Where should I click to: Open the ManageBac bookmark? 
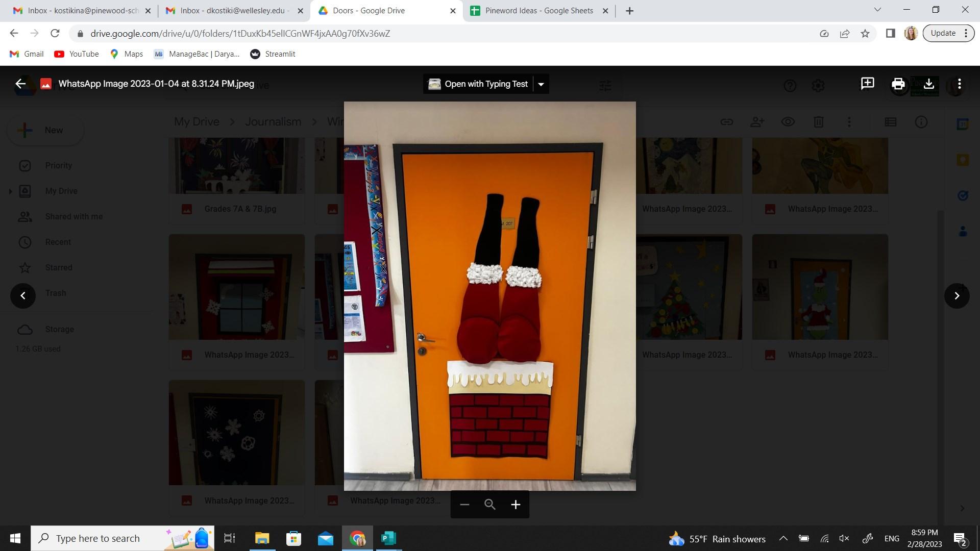[x=197, y=54]
